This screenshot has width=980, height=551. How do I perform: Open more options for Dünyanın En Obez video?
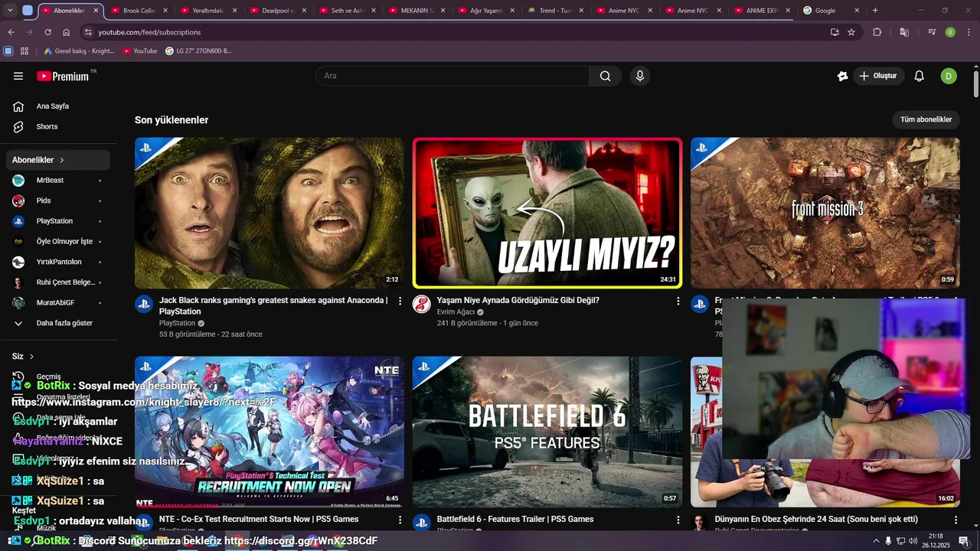955,520
